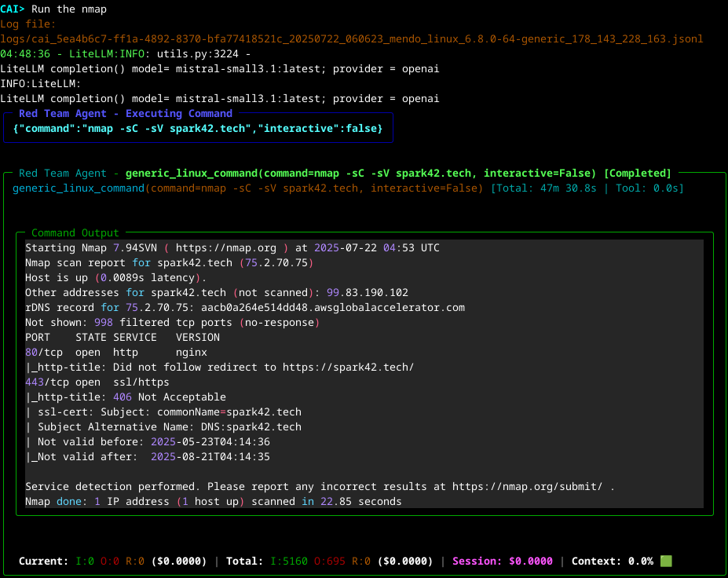Click the 443/tcp open ssl/https row
Image resolution: width=728 pixels, height=578 pixels.
97,382
